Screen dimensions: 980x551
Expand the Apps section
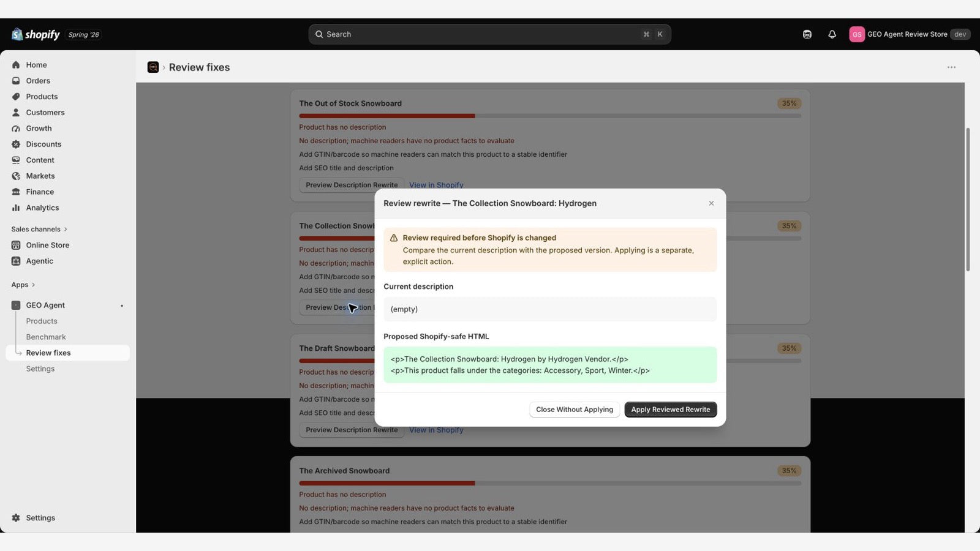[23, 285]
